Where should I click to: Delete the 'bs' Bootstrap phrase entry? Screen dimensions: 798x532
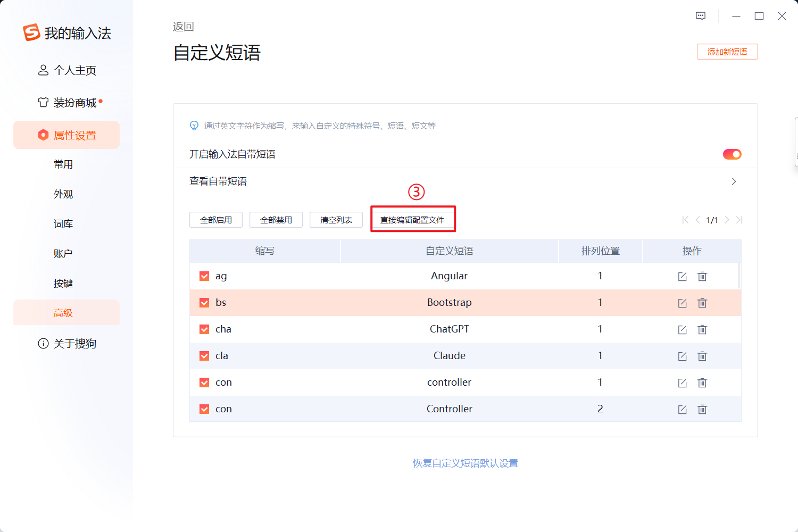pos(702,303)
